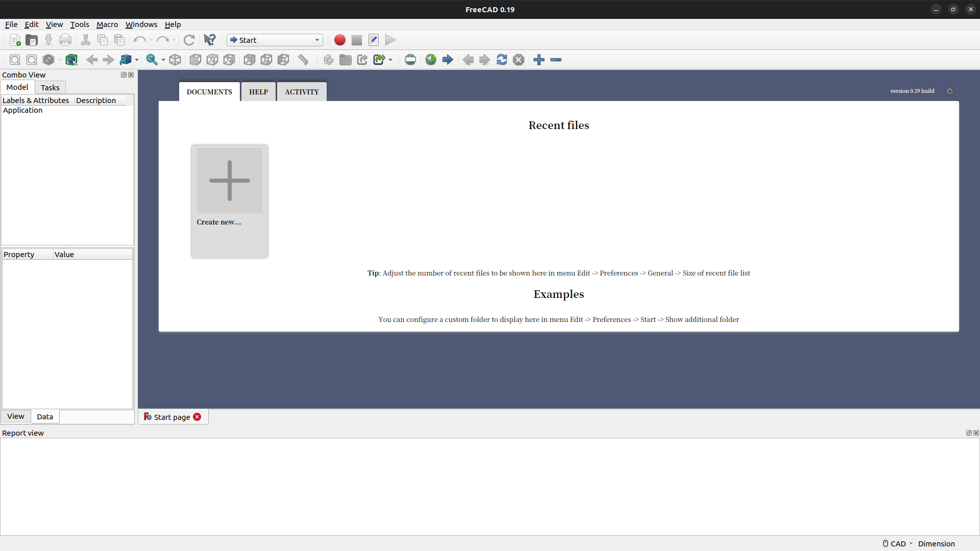Click the Fit all view icon
Screen dimensions: 980x551
click(15, 60)
